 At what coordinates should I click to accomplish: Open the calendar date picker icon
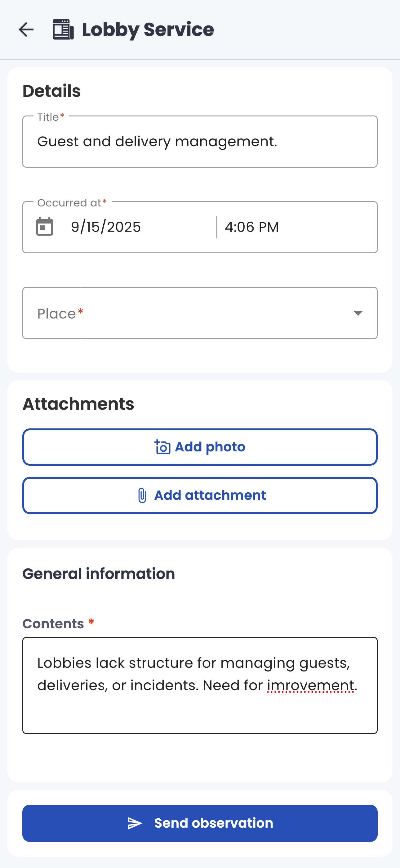[44, 227]
